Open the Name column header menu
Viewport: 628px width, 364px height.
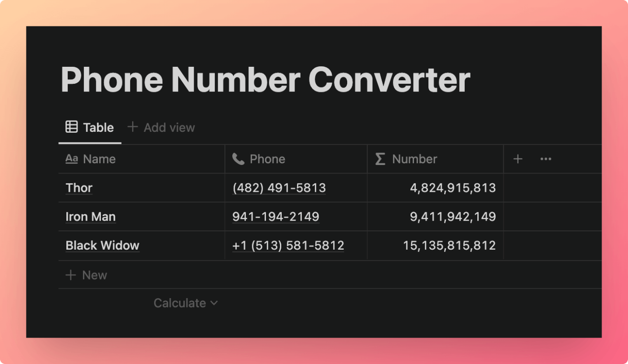[x=141, y=159]
